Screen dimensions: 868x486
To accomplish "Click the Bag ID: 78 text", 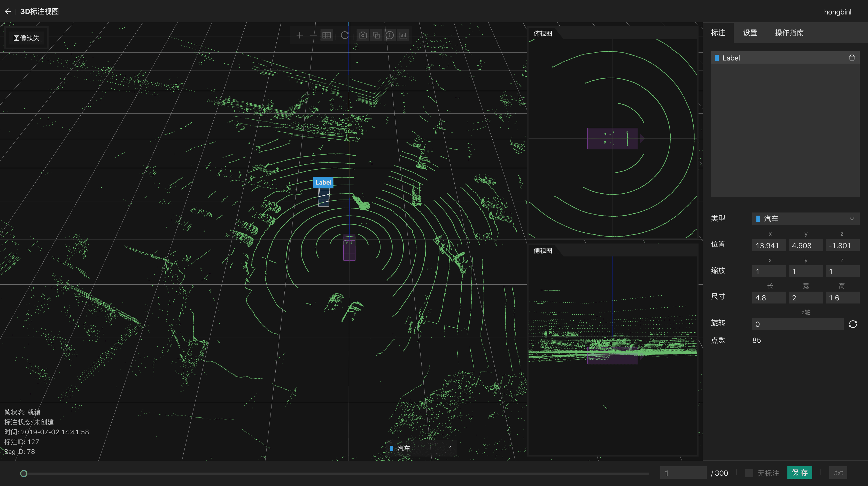I will [20, 452].
